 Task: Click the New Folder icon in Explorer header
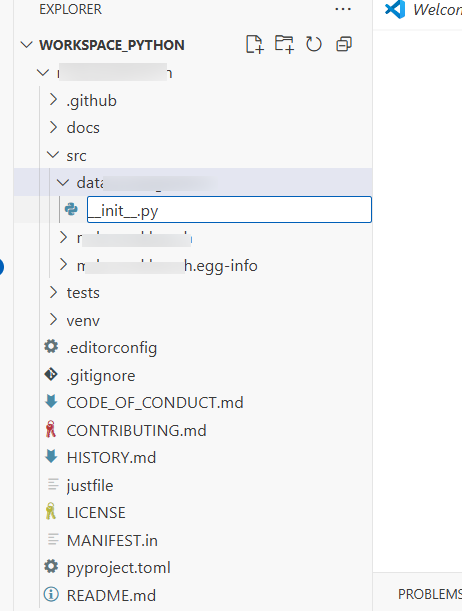click(284, 44)
